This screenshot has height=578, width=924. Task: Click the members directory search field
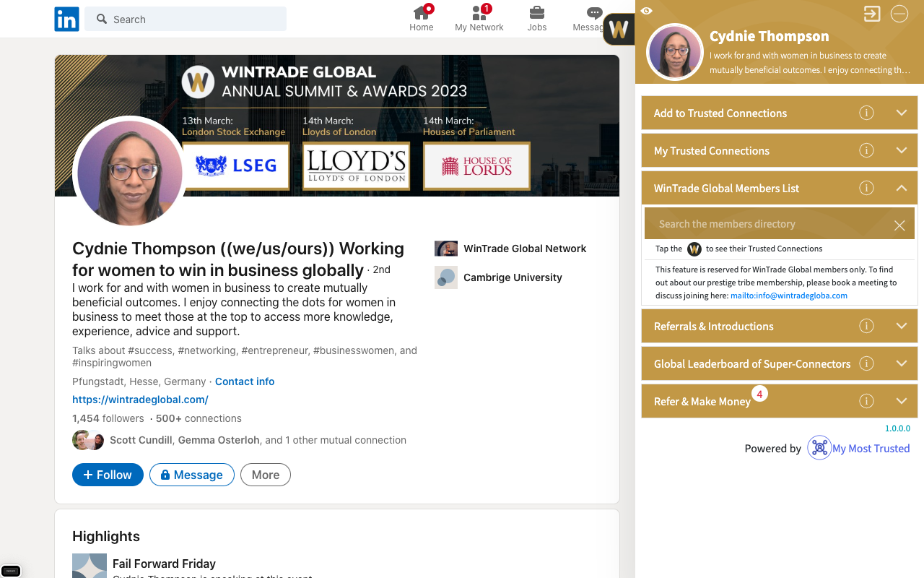780,224
